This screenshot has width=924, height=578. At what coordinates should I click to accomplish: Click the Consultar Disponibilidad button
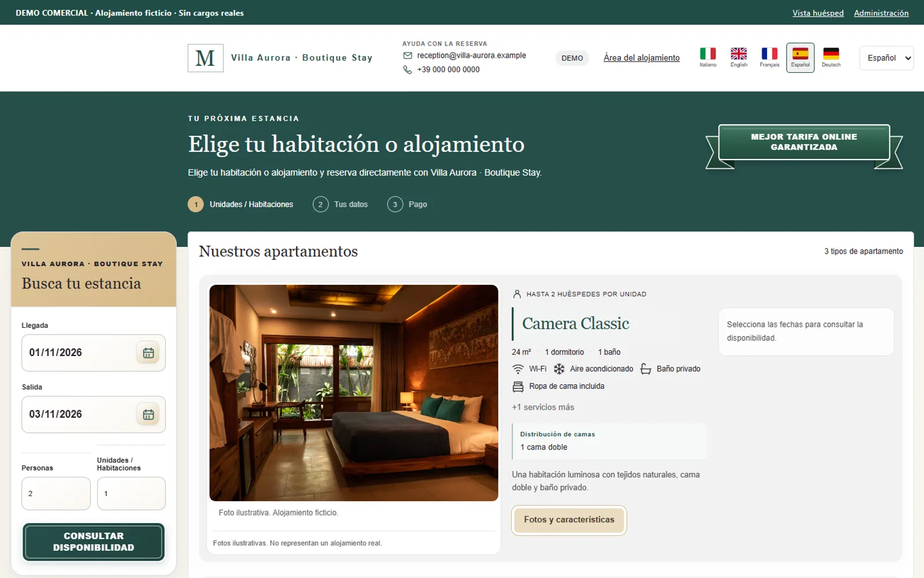coord(94,542)
